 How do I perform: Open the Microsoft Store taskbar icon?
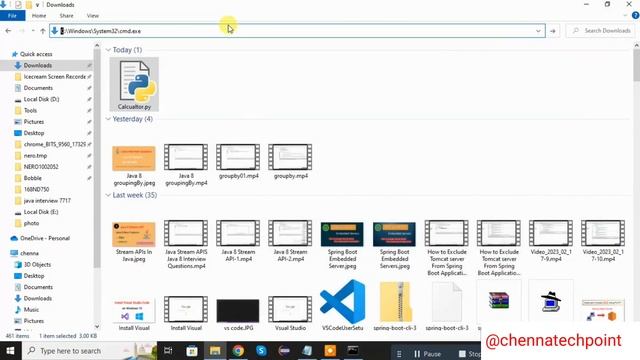(192, 351)
